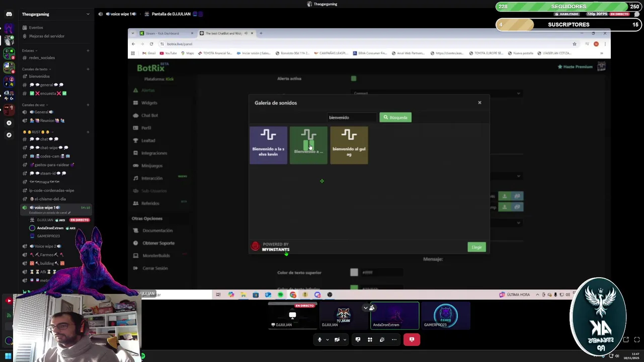Disconnect from the call with red button

pyautogui.click(x=412, y=340)
